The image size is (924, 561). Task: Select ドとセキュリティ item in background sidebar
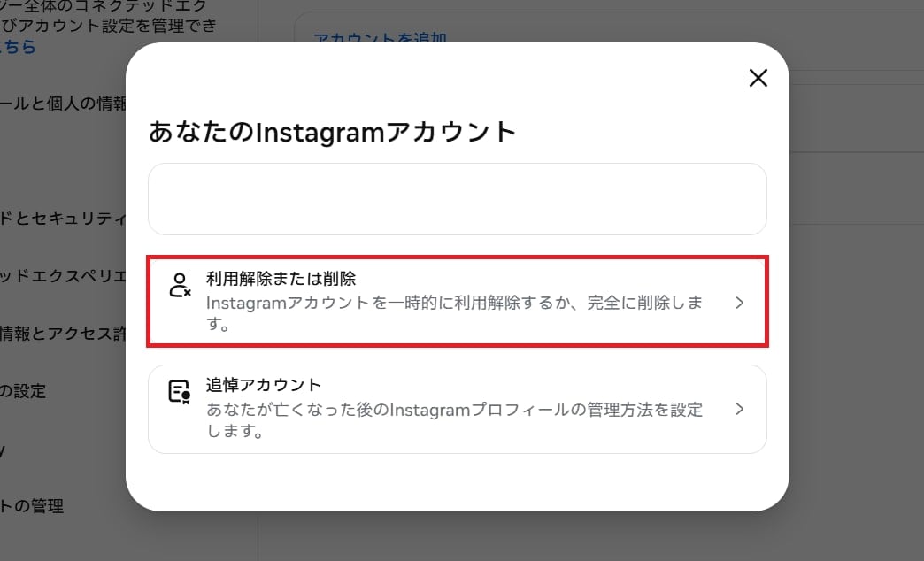(63, 219)
